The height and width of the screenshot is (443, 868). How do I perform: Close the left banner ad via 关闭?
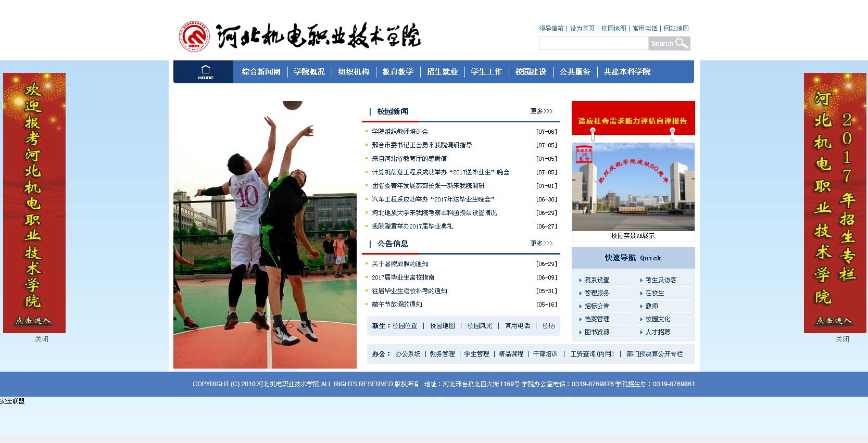42,339
